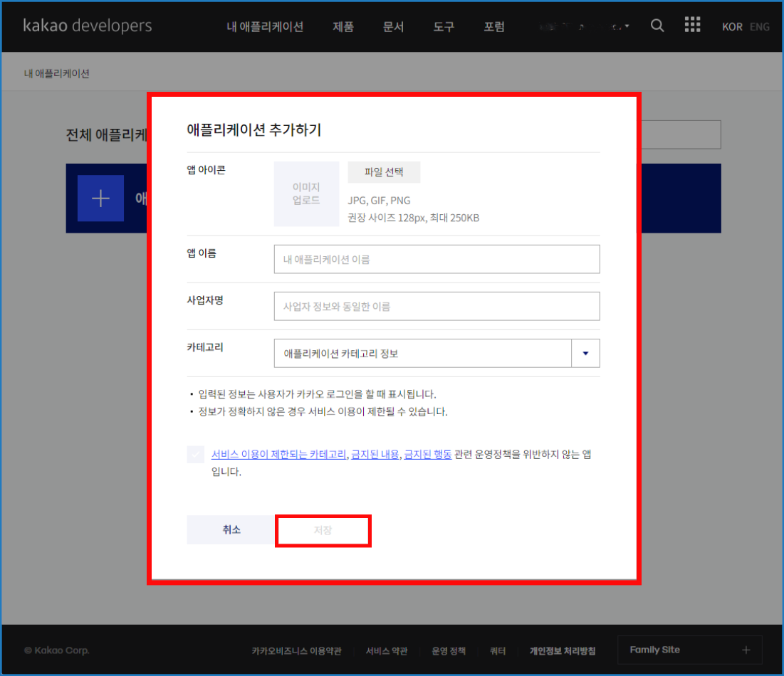Image resolution: width=784 pixels, height=676 pixels.
Task: Click the image upload placeholder box
Action: pos(306,194)
